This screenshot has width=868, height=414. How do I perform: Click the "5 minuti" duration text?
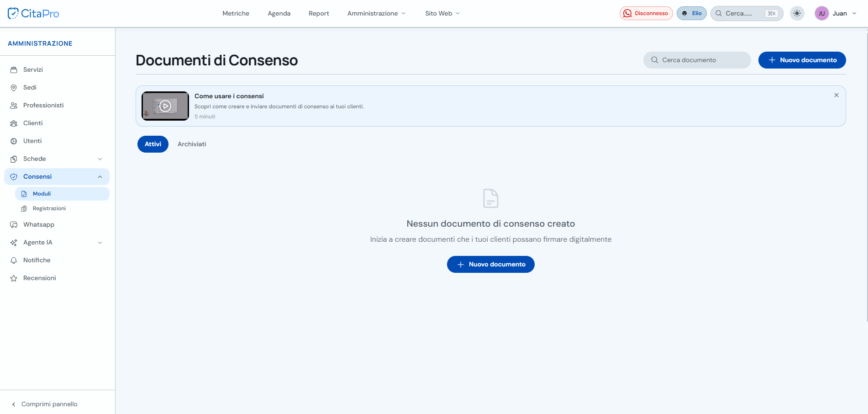[x=205, y=117]
